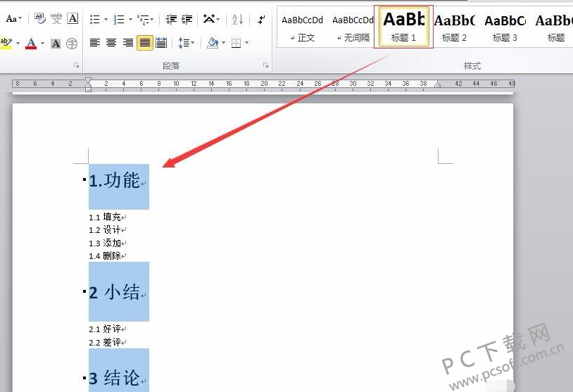Click the first-line indent ruler marker
Image resolution: width=573 pixels, height=392 pixels.
(88, 80)
